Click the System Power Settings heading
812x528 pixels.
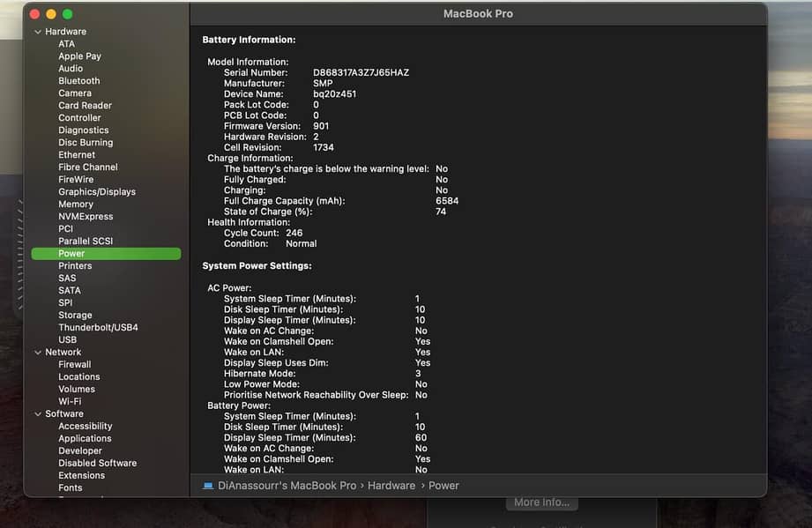[x=257, y=266]
